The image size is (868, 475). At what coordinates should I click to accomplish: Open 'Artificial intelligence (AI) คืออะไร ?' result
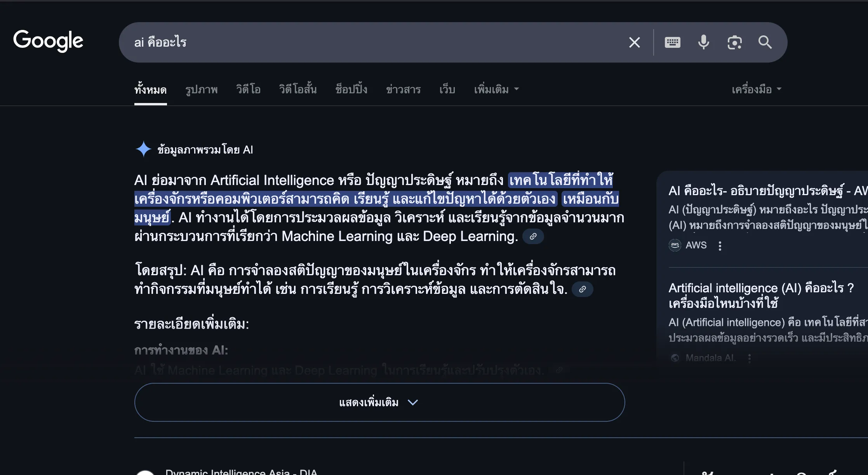click(761, 295)
